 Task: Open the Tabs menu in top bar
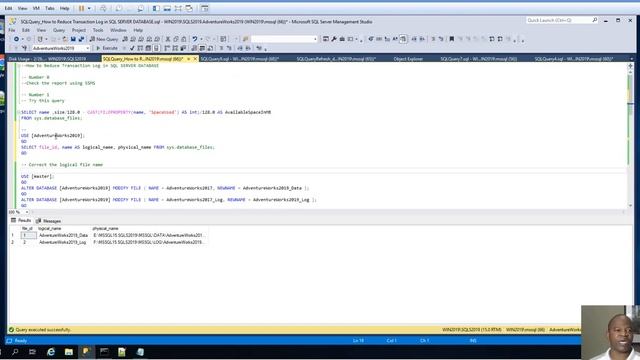point(50,8)
